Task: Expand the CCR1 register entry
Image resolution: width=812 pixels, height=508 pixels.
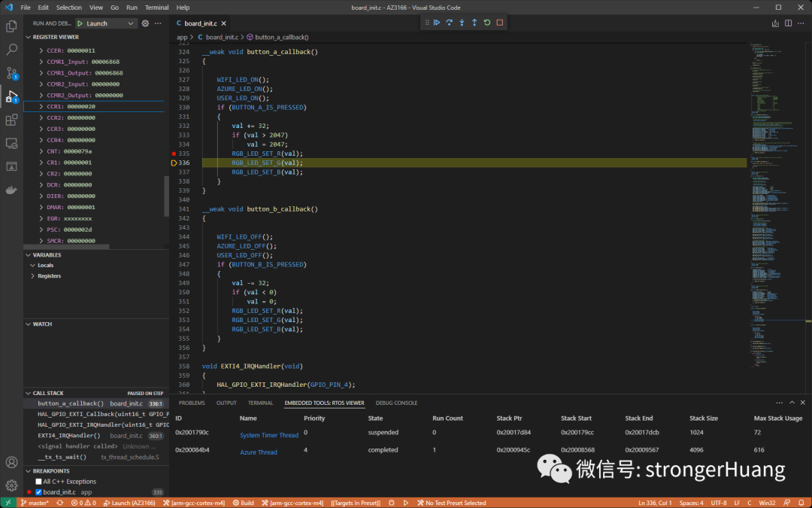Action: 41,107
